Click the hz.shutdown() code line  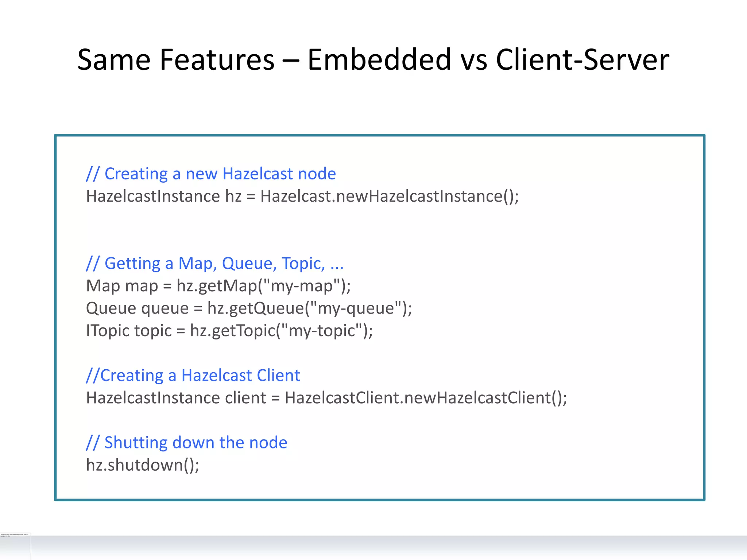tap(142, 466)
